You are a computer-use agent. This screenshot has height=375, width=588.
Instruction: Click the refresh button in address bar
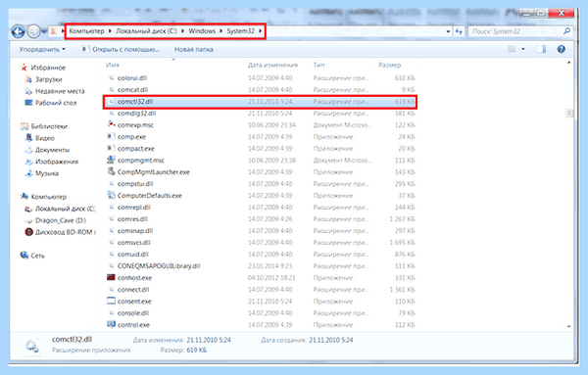click(x=459, y=31)
